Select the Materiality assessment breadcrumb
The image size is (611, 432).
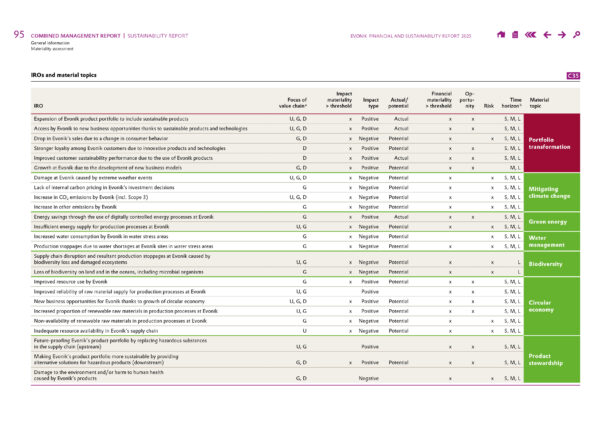coord(54,48)
